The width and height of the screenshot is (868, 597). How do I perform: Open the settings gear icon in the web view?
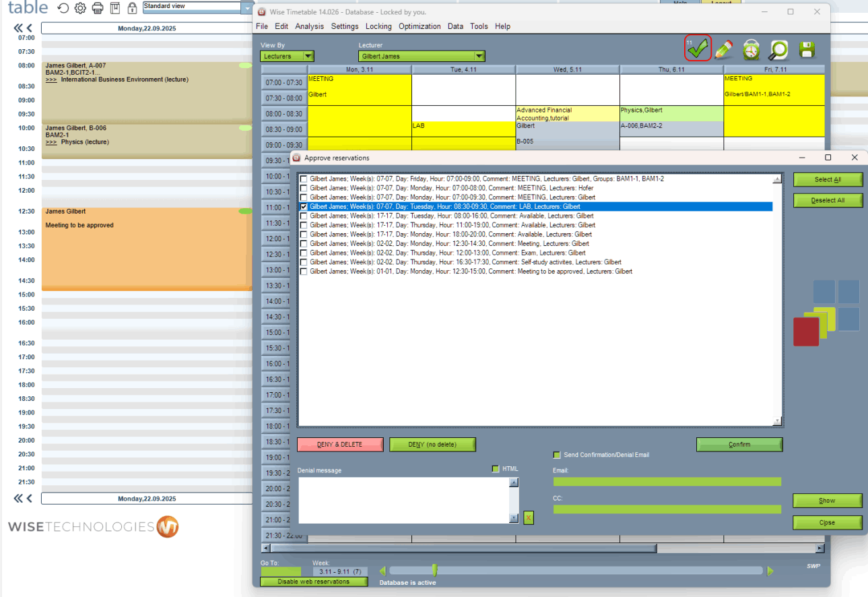click(x=80, y=8)
